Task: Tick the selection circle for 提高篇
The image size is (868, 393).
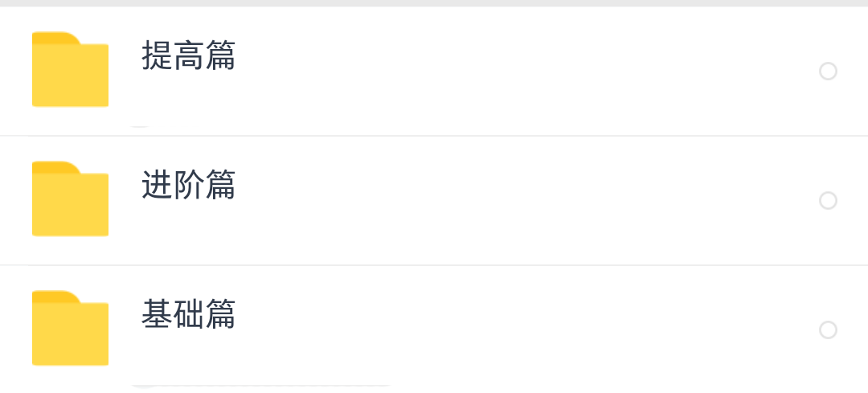Action: pos(828,72)
